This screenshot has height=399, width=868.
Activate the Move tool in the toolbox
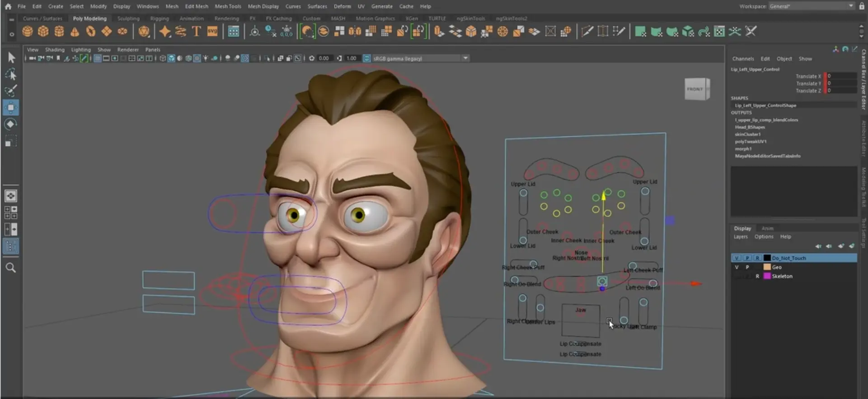pyautogui.click(x=11, y=107)
